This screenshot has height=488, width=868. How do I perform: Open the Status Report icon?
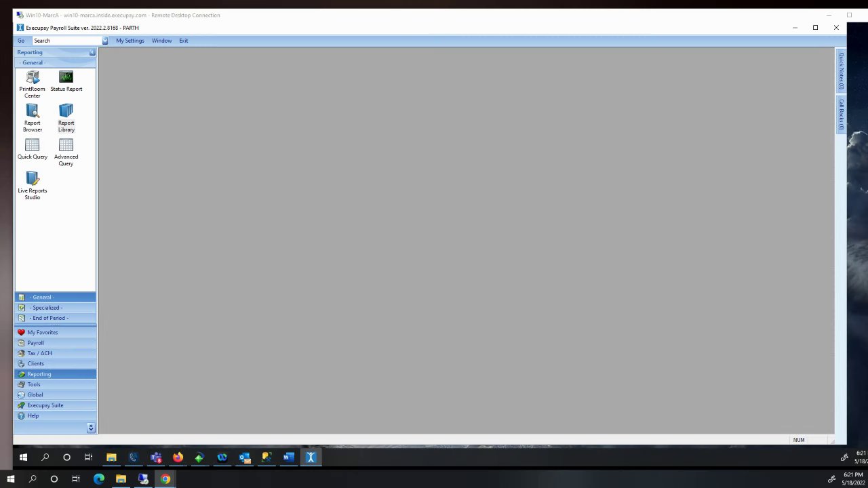[x=66, y=81]
